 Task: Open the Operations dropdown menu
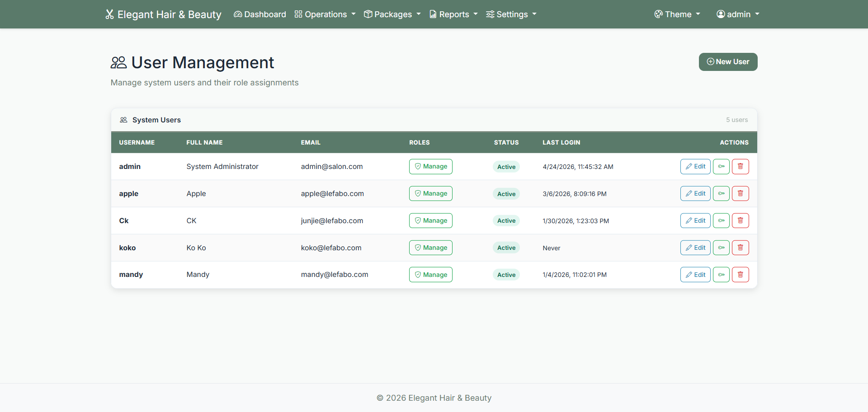[325, 14]
